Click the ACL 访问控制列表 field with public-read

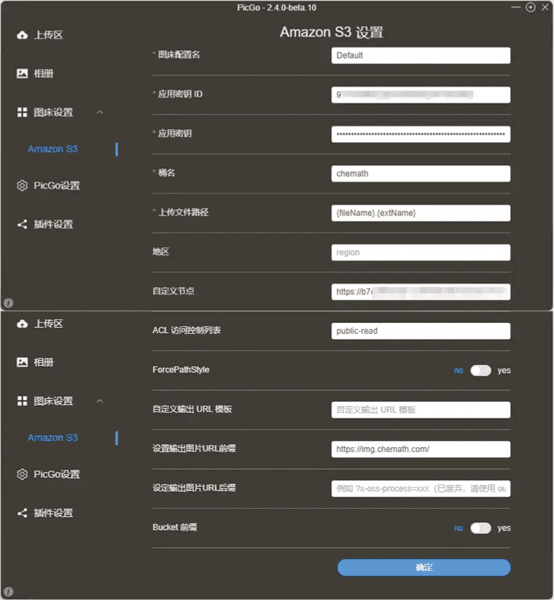(x=421, y=331)
